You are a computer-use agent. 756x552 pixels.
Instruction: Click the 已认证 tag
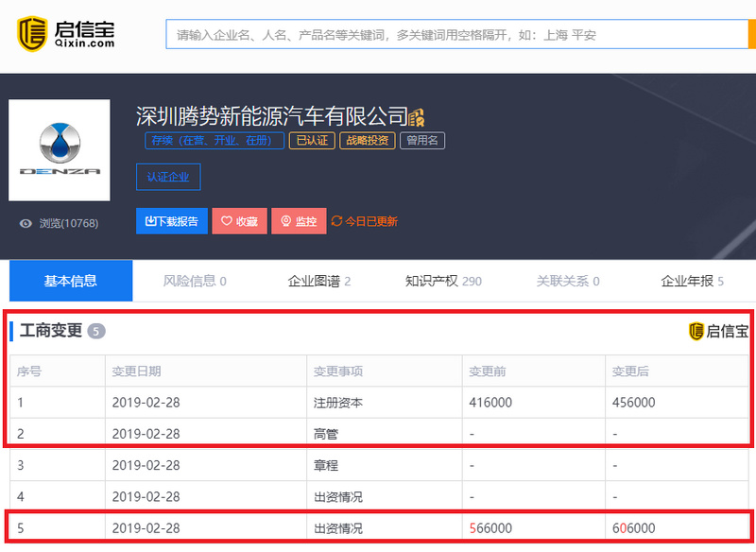(x=312, y=140)
